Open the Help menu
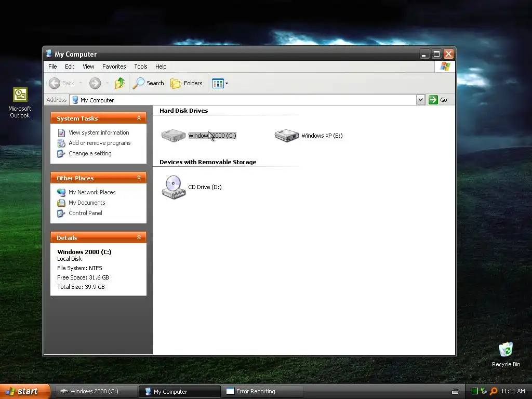 click(161, 66)
